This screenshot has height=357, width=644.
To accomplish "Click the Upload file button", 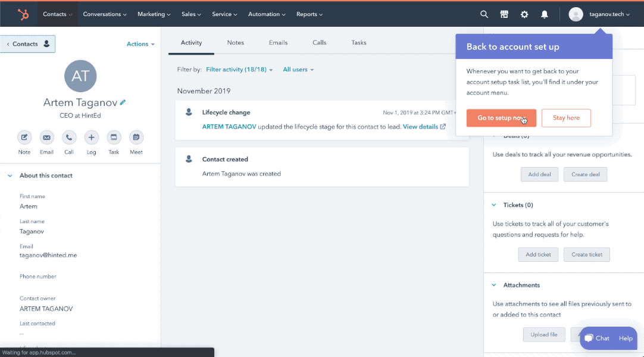I will click(x=544, y=335).
